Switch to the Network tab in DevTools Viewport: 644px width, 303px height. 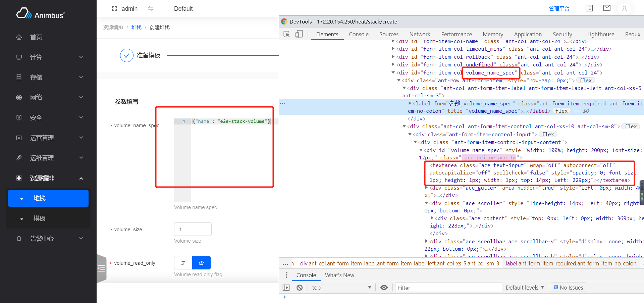(x=420, y=34)
